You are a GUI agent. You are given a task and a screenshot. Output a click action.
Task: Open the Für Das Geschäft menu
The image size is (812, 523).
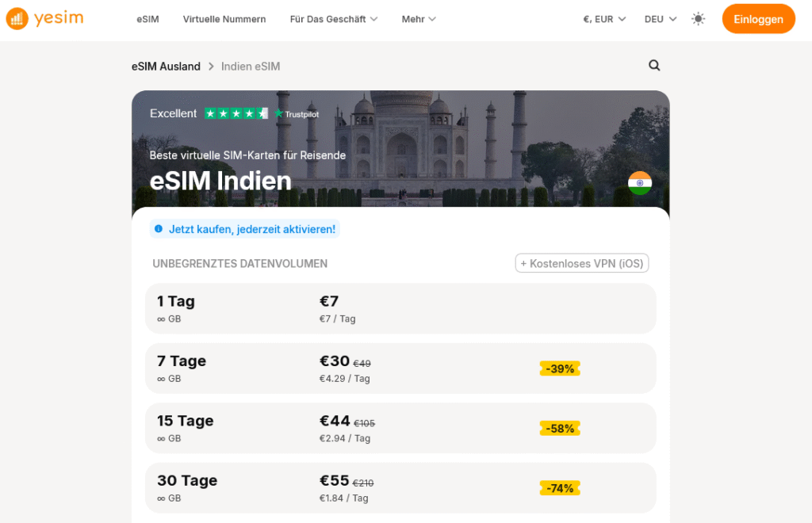pos(333,18)
